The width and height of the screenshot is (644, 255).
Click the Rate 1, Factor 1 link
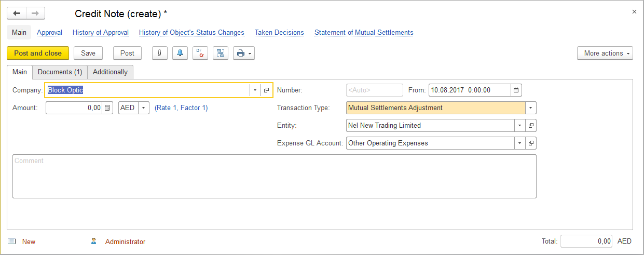(181, 108)
